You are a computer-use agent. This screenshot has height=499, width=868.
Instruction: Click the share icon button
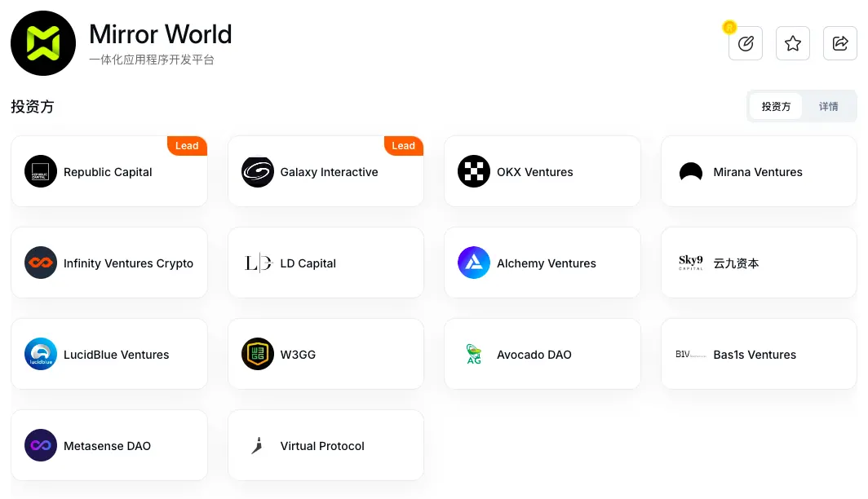[839, 44]
